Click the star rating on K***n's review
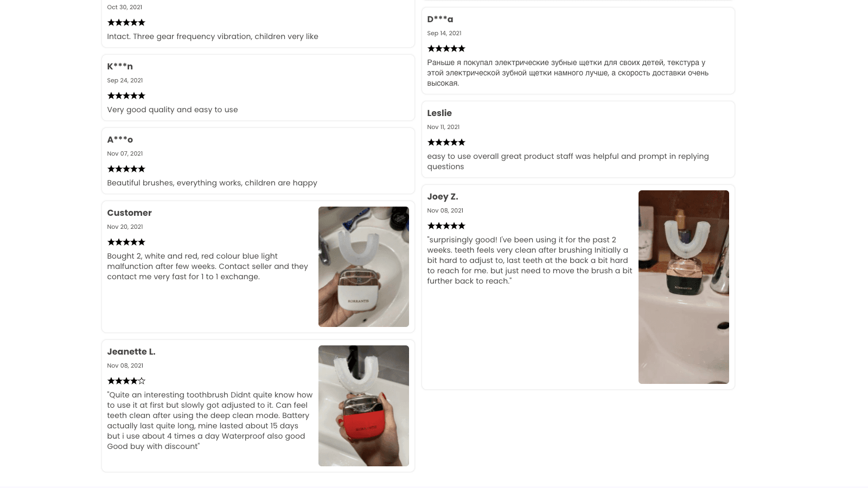 coord(126,96)
